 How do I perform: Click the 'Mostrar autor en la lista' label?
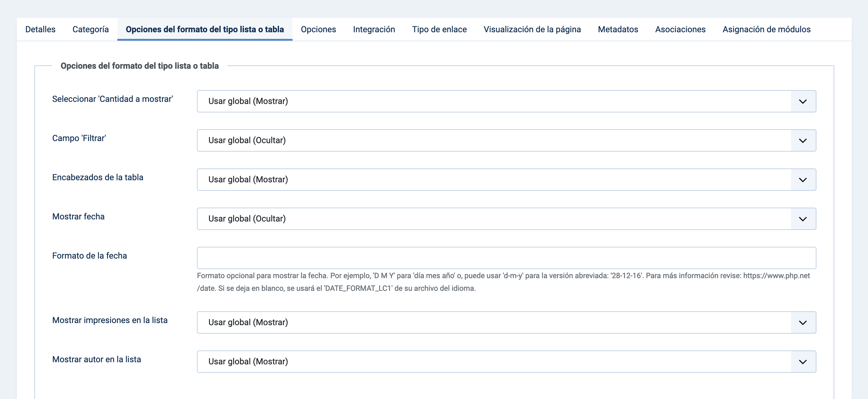[97, 359]
